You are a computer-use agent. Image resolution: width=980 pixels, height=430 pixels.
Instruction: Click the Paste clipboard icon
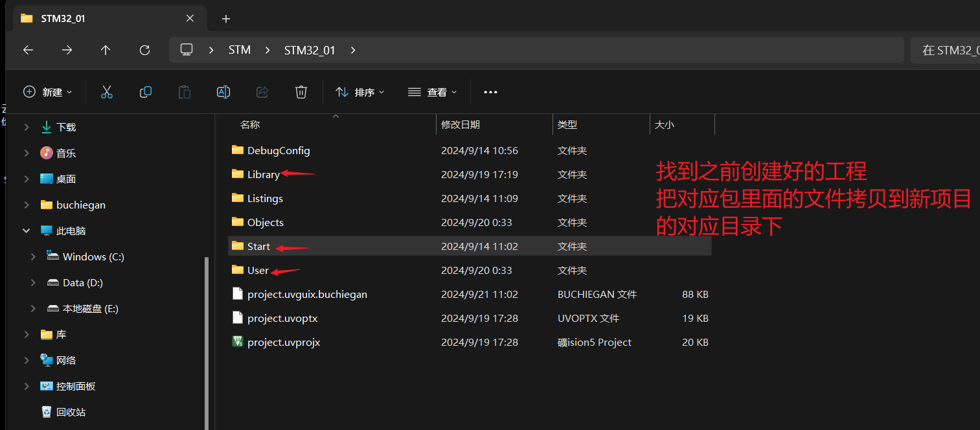pos(185,92)
